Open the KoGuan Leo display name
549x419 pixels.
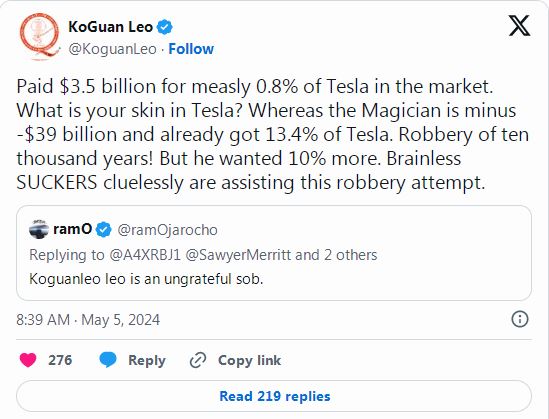111,27
